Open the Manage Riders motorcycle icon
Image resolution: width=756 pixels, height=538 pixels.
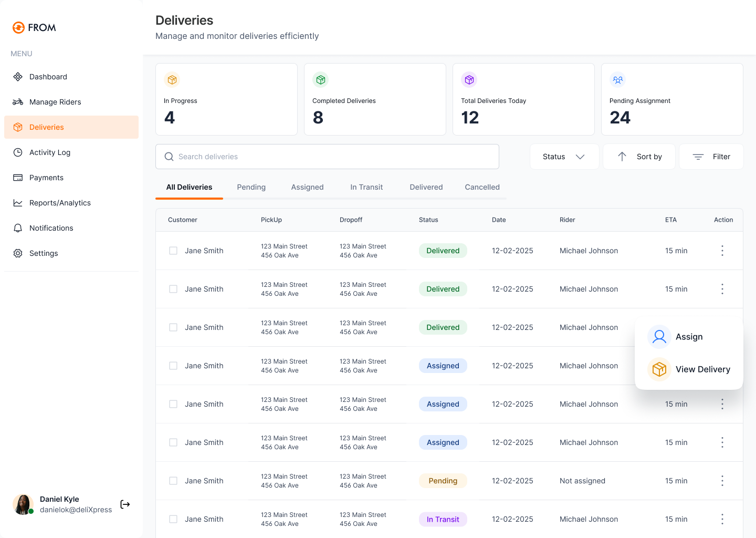[18, 102]
